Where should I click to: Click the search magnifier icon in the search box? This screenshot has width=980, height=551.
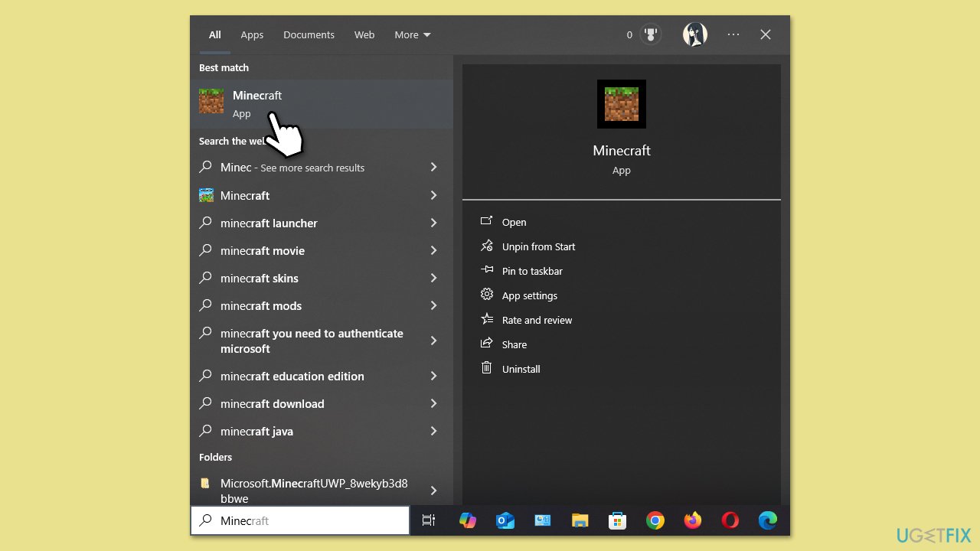[x=205, y=520]
